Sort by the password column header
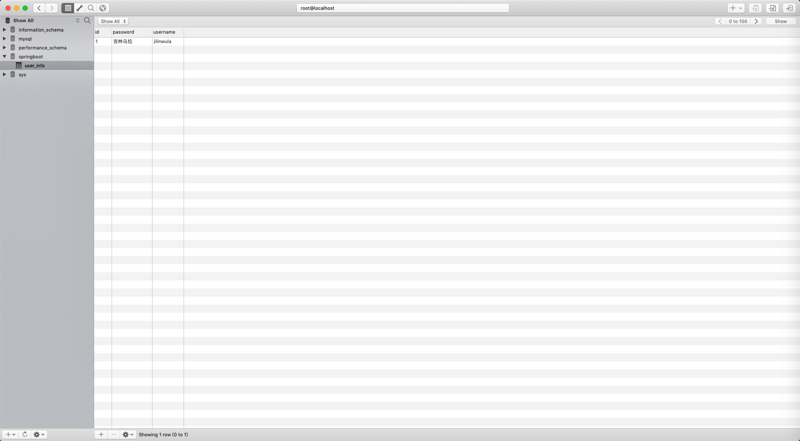800x441 pixels. coord(132,32)
